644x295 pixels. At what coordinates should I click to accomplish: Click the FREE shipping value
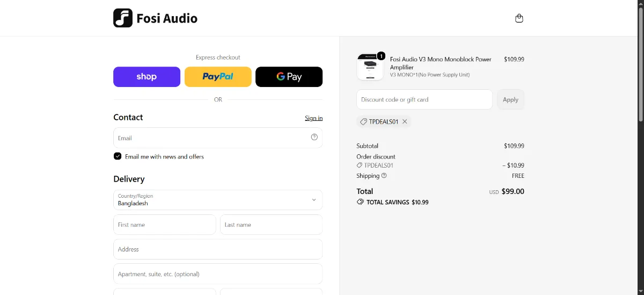click(x=518, y=176)
